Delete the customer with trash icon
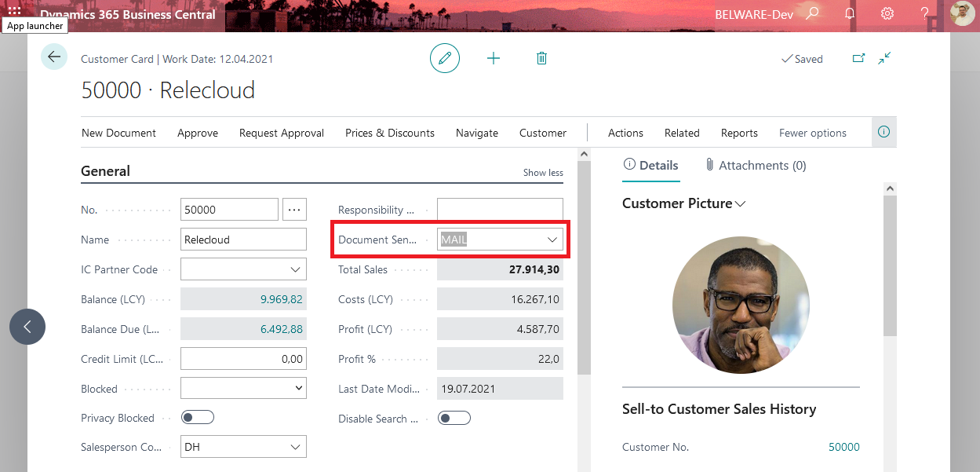 coord(541,58)
